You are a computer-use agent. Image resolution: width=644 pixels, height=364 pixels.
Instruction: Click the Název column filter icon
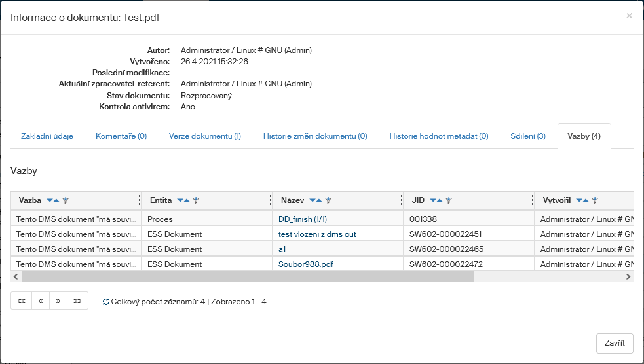tap(328, 201)
